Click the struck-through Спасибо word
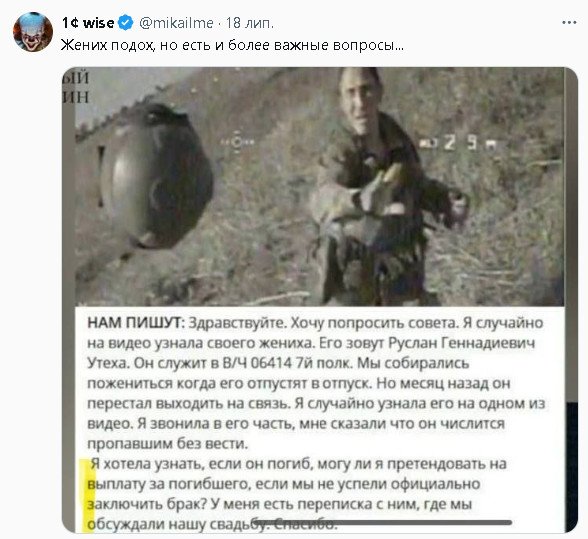 (305, 524)
